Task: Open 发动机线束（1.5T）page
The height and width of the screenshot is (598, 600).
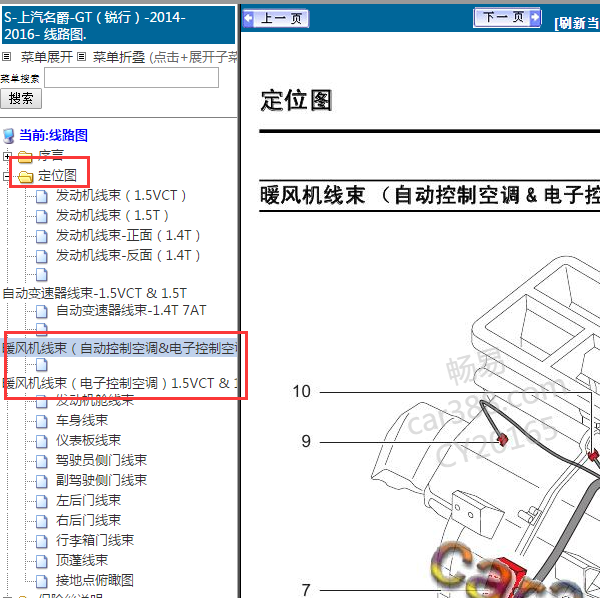Action: (x=112, y=215)
